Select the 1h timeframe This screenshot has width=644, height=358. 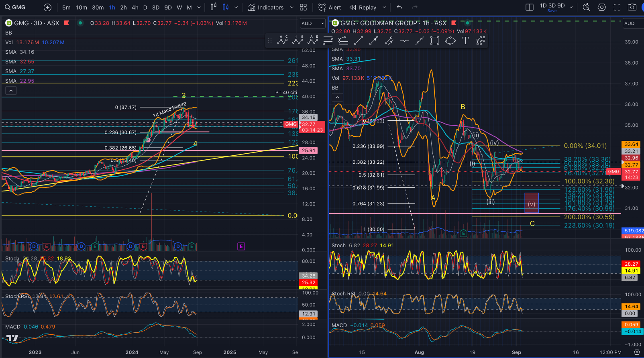112,7
